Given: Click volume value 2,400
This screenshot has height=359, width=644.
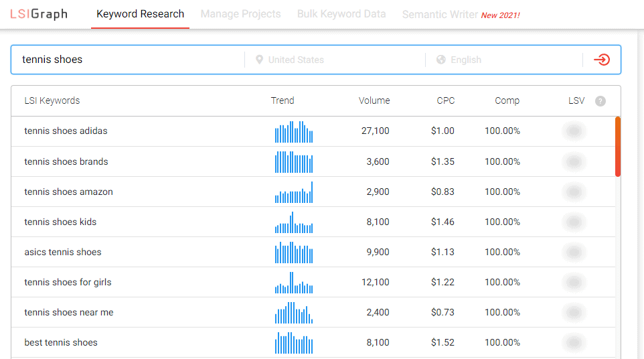Looking at the screenshot, I should coord(378,312).
